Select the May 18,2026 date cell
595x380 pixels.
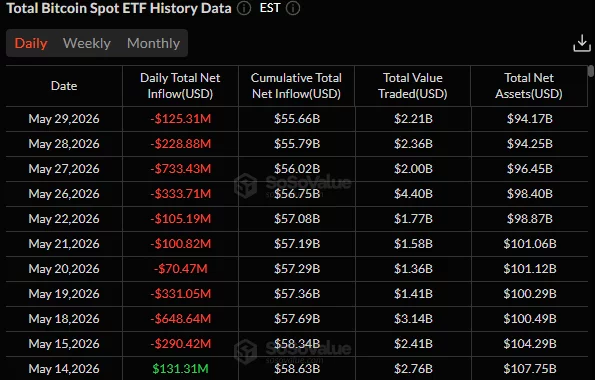point(64,319)
